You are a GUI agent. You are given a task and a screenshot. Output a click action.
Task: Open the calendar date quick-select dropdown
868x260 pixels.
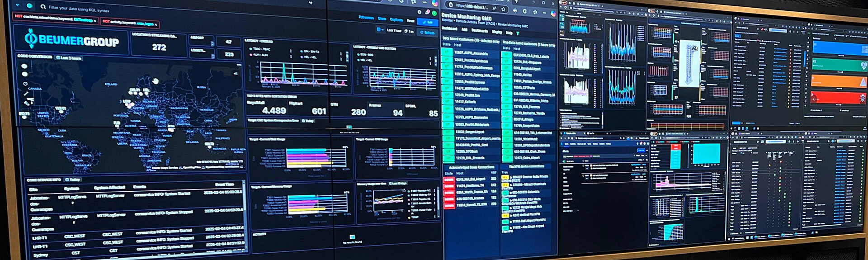point(379,30)
